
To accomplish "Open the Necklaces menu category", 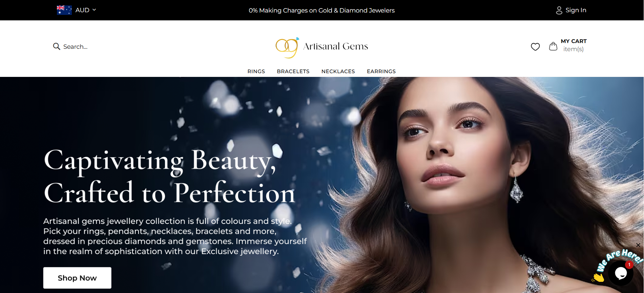I will [x=338, y=71].
